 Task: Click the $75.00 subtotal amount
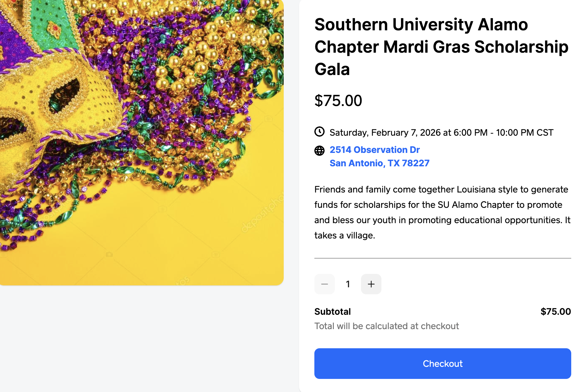(556, 311)
